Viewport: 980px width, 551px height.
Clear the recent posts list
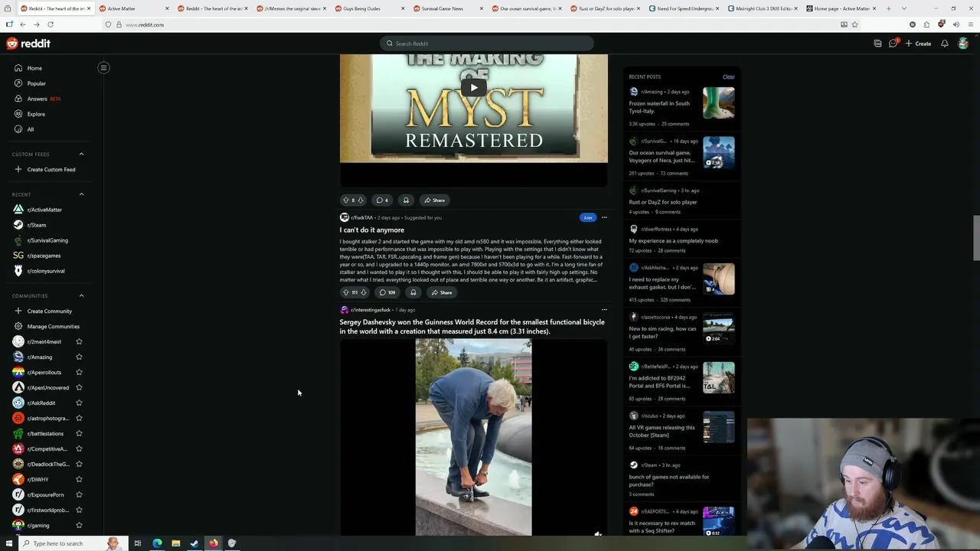[728, 77]
